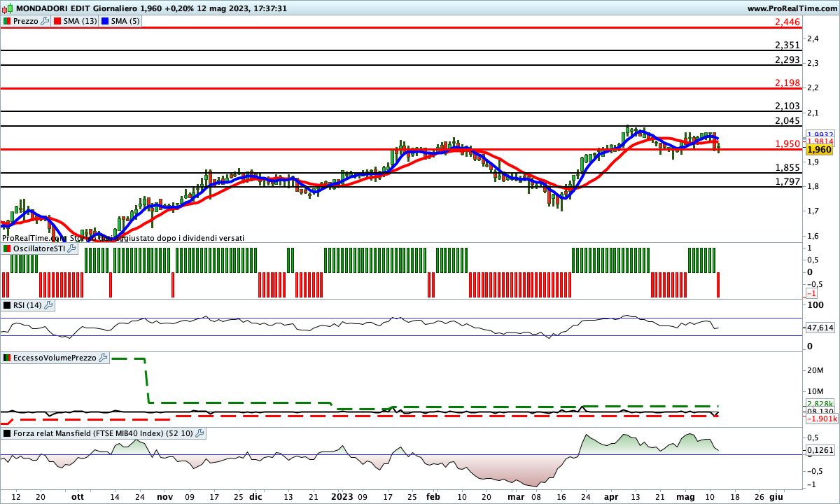Open RSI (14) settings wrench
The width and height of the screenshot is (840, 504).
48,305
